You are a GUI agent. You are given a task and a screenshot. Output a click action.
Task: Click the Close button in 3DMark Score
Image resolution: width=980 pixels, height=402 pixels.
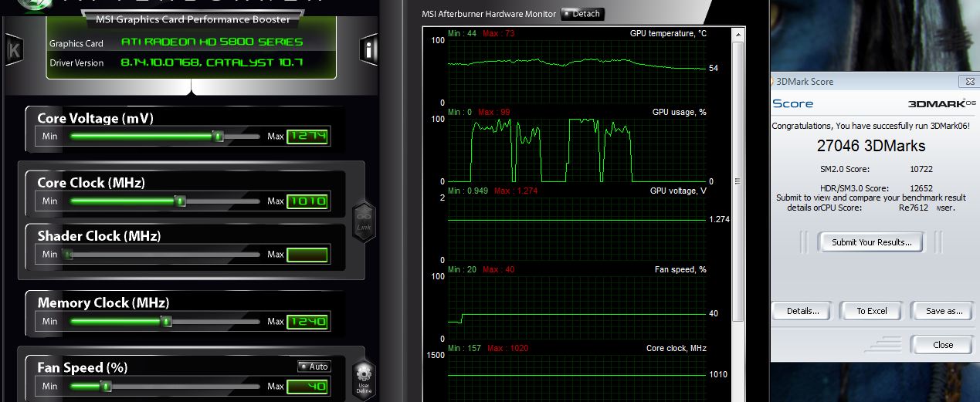(x=942, y=345)
